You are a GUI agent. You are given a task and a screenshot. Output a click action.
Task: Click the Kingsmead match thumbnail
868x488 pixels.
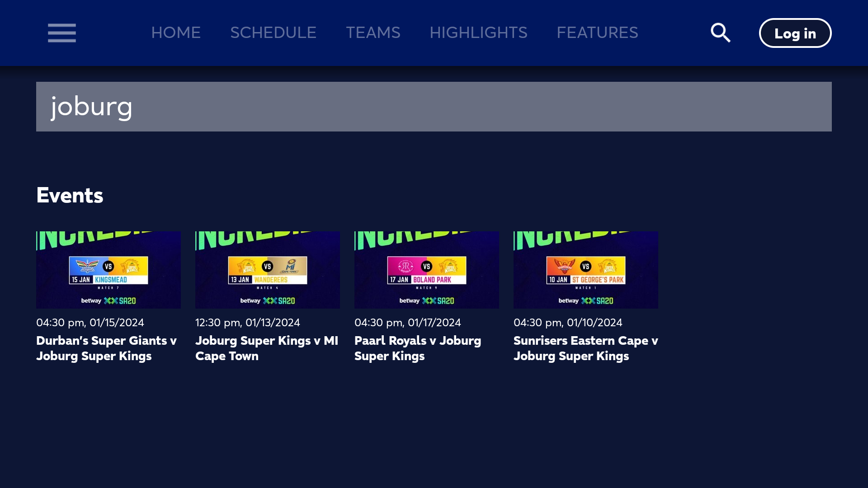click(x=108, y=270)
